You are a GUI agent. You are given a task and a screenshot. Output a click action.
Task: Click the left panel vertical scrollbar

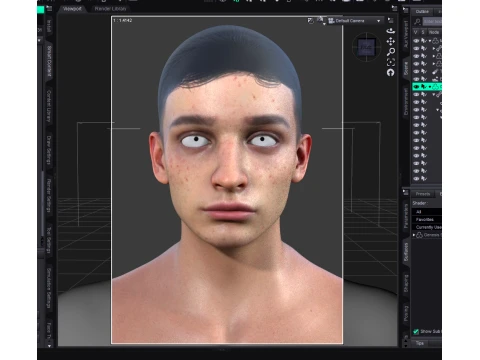pyautogui.click(x=42, y=203)
